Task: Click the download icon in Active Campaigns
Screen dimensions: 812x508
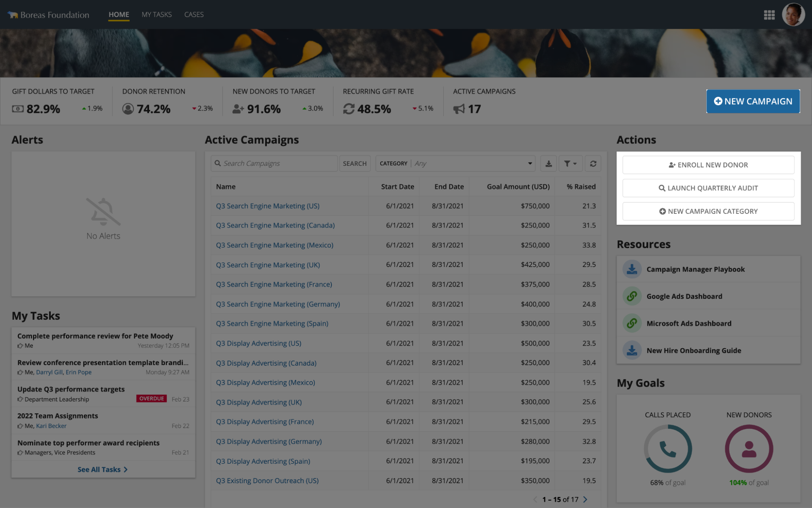Action: click(x=549, y=163)
